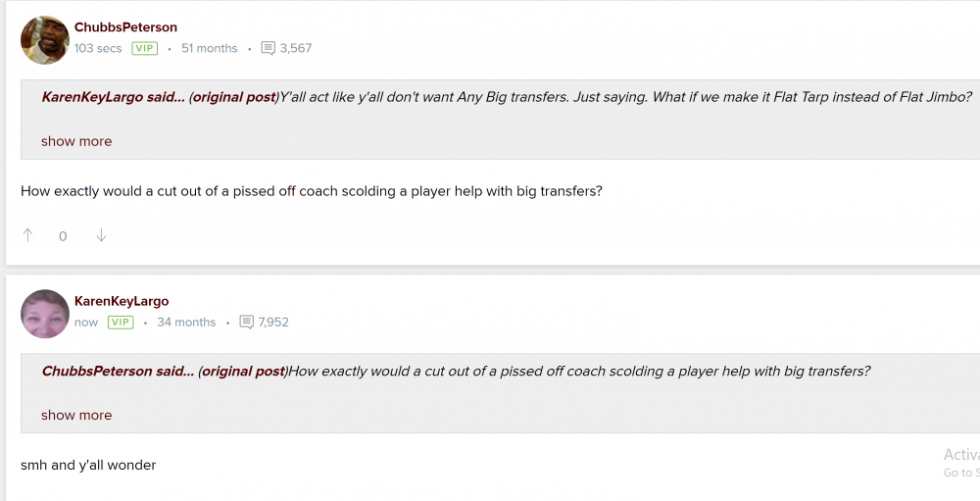Click ChubbsPeterson's post count comment icon
The image size is (980, 501).
[x=269, y=48]
